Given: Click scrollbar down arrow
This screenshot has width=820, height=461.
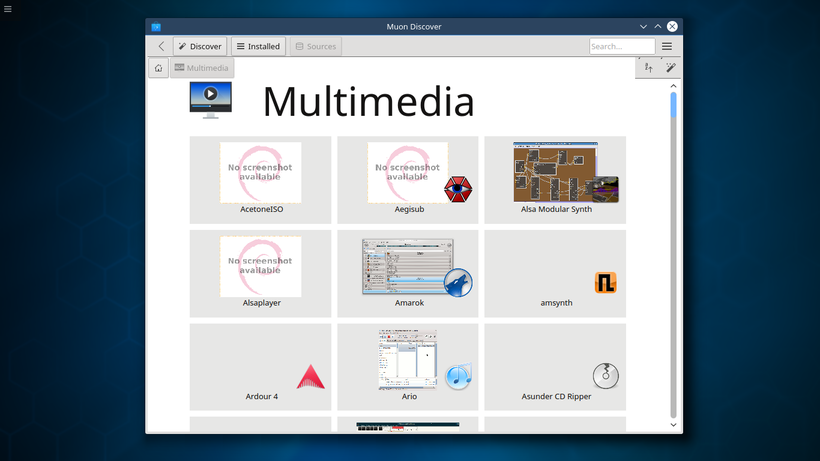Looking at the screenshot, I should (673, 425).
